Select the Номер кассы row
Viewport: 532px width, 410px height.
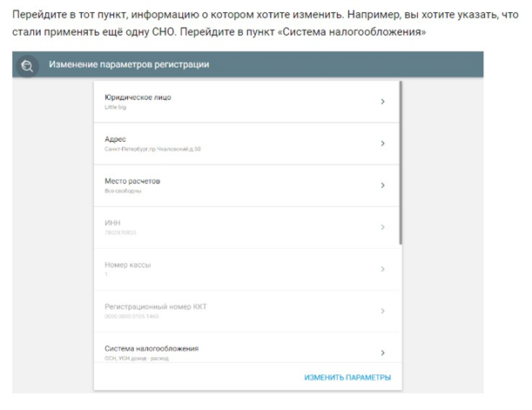[247, 270]
